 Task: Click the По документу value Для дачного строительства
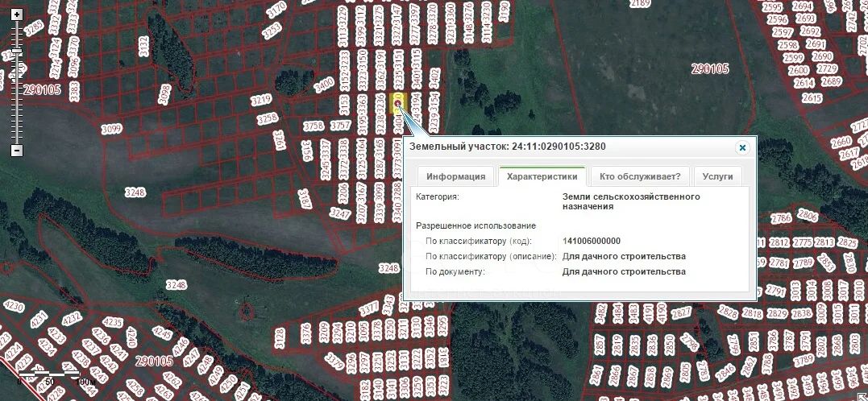pos(624,271)
